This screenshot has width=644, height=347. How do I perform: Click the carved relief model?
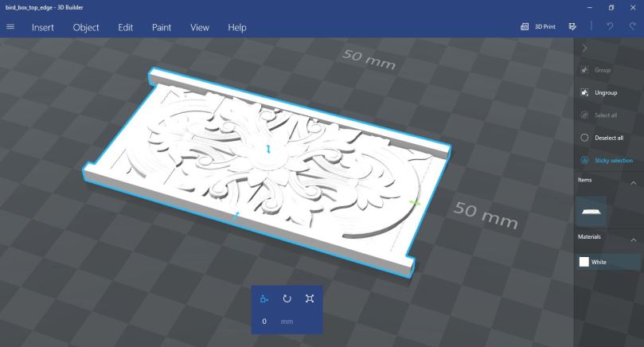[x=267, y=173]
